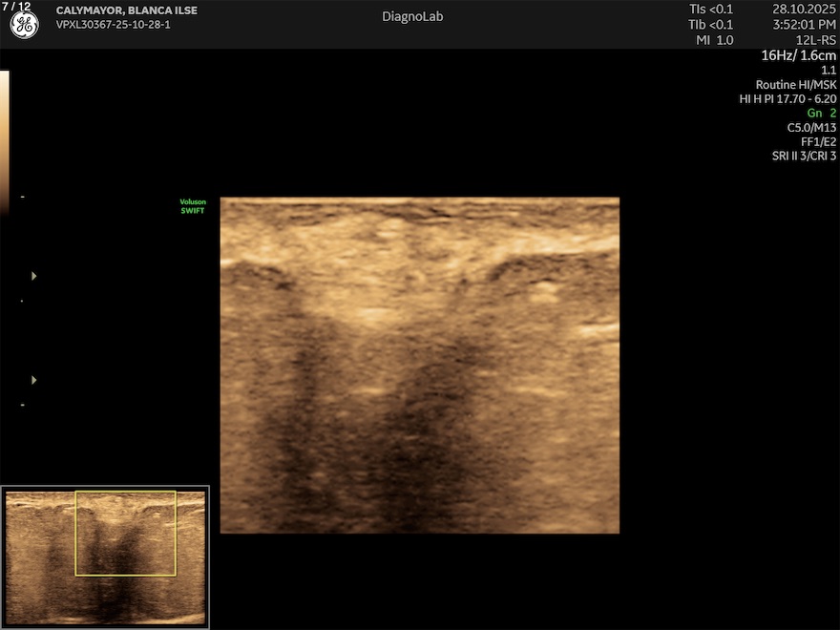This screenshot has height=630, width=840.
Task: Click the C5.0/M13 parameter text
Action: 810,127
